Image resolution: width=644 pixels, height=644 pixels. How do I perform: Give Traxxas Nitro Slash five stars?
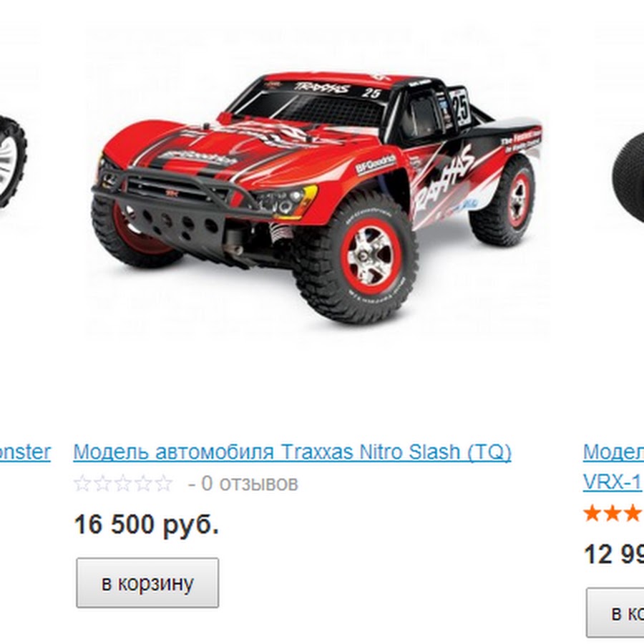click(163, 484)
